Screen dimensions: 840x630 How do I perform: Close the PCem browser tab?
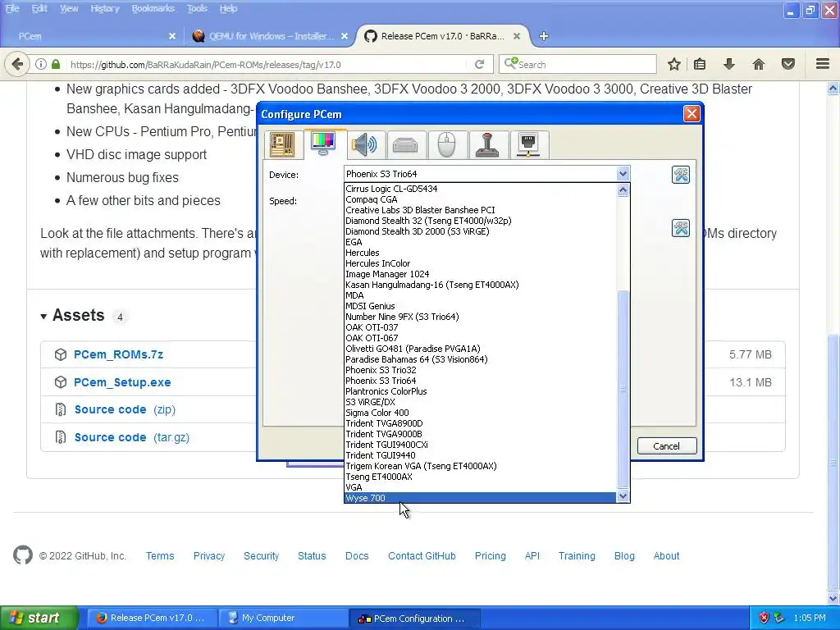coord(172,36)
